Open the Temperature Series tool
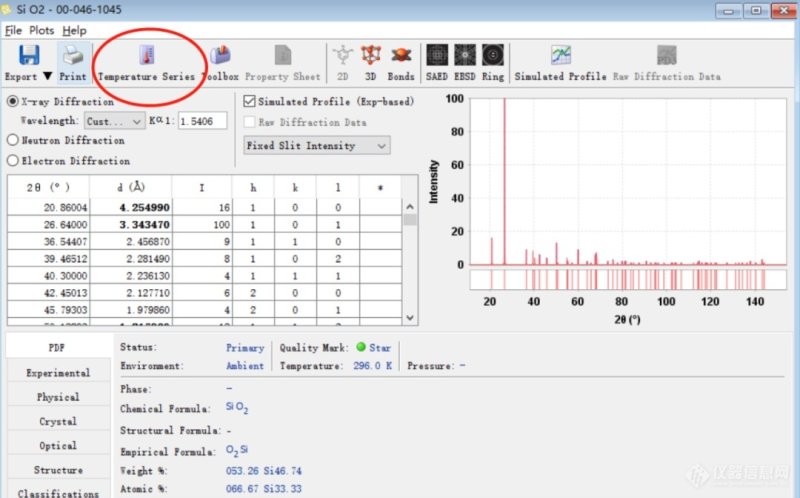 click(x=147, y=56)
